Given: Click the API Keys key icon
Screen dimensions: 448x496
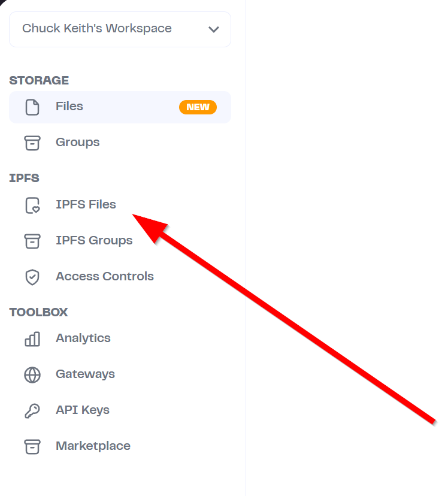Looking at the screenshot, I should [32, 411].
